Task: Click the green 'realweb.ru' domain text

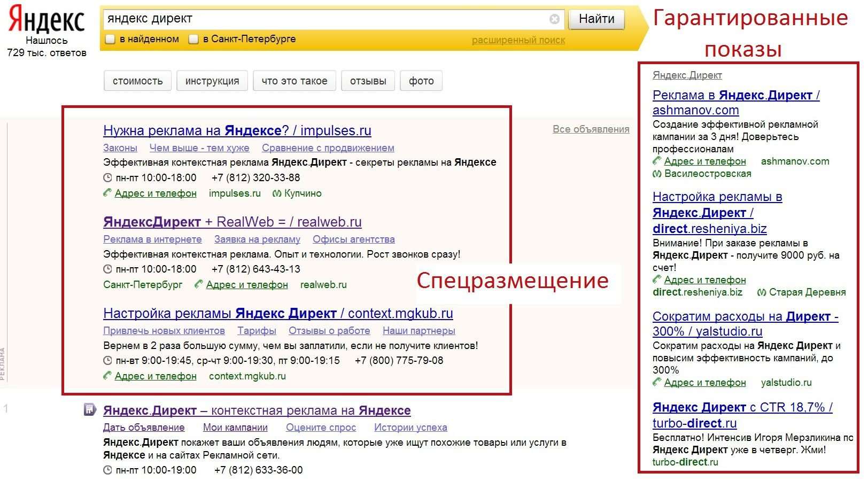Action: (323, 285)
